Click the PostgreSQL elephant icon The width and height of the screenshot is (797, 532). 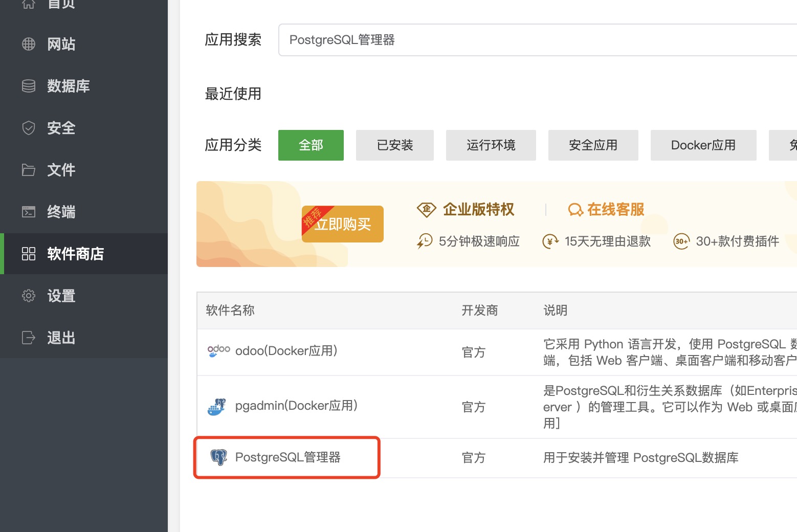[219, 457]
